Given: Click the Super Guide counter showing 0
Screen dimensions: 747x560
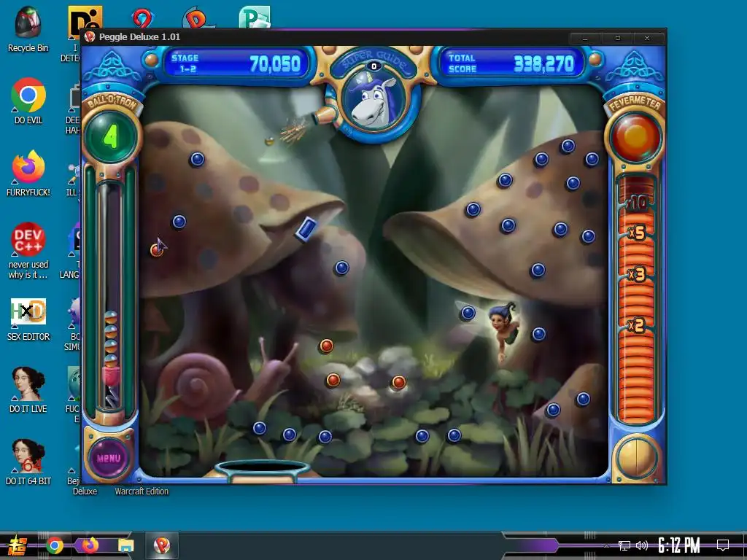Looking at the screenshot, I should 374,66.
